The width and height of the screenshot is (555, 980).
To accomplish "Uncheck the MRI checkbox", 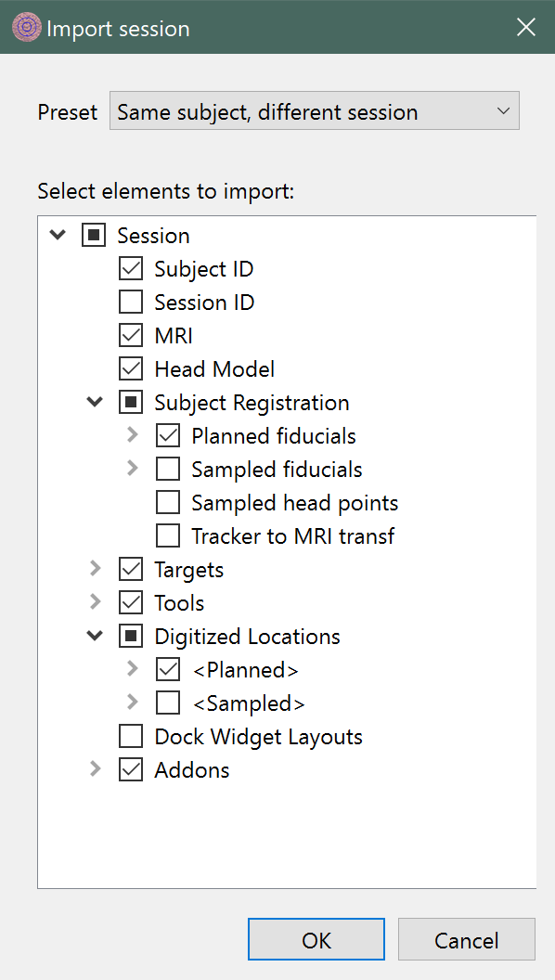I will click(x=131, y=336).
